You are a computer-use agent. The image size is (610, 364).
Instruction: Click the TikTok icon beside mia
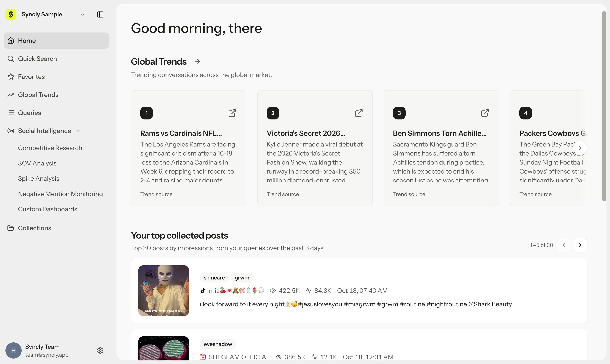click(203, 291)
